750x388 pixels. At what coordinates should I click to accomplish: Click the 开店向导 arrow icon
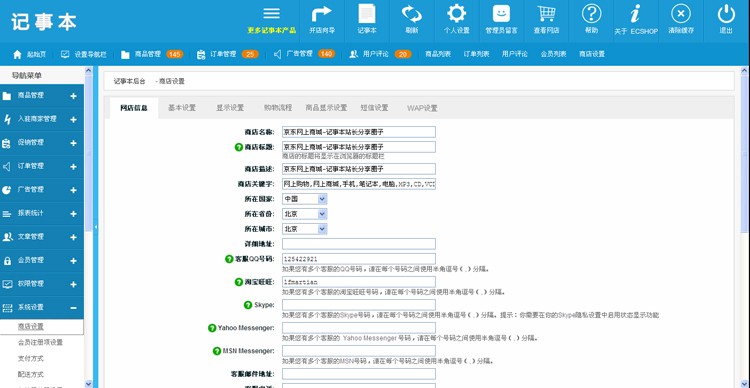pyautogui.click(x=321, y=14)
